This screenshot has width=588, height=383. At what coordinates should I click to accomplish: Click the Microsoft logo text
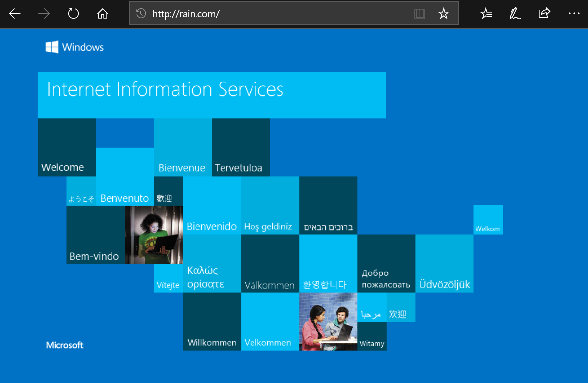[x=64, y=345]
